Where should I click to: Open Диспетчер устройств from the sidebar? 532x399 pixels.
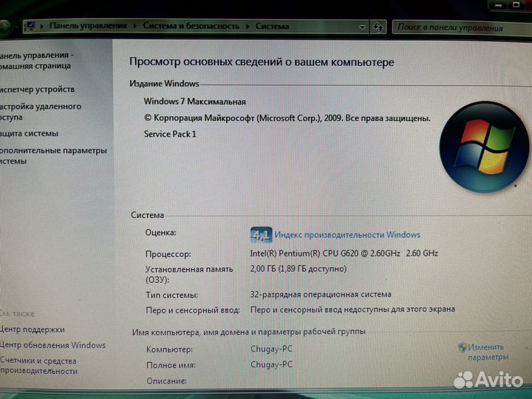[x=38, y=89]
